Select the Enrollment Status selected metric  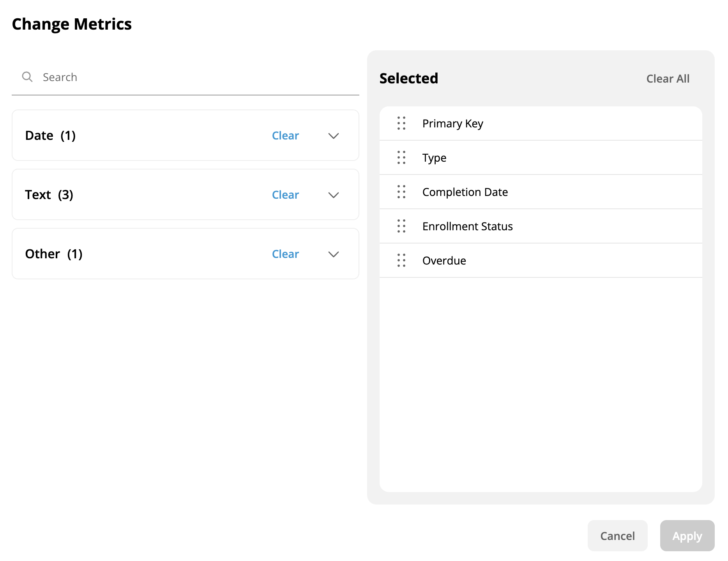(467, 226)
